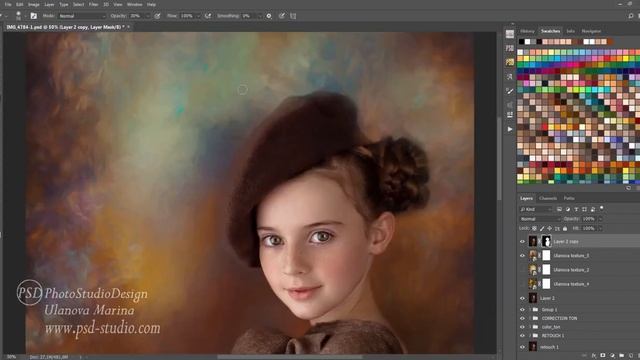Hide Ulanova texture_3 layer eye
Image resolution: width=640 pixels, height=360 pixels.
click(x=522, y=256)
